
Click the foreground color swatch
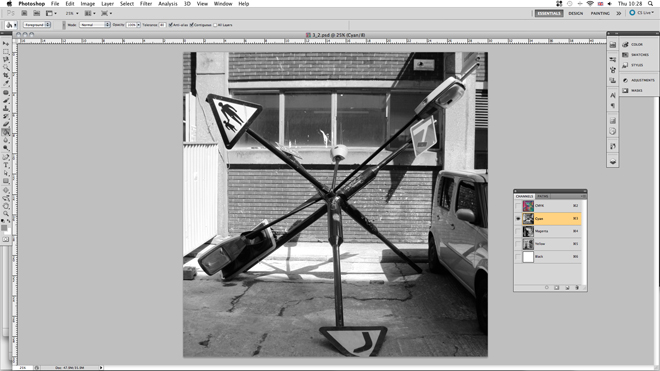tap(5, 228)
